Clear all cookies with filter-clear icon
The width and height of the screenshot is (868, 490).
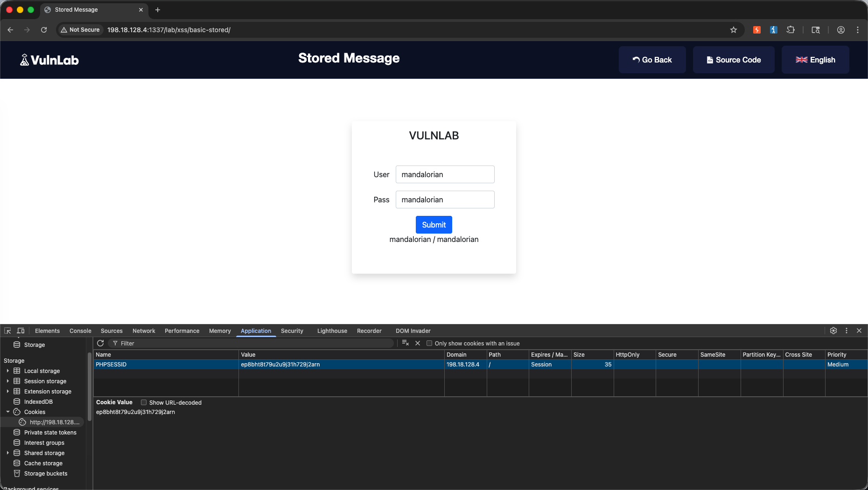pyautogui.click(x=405, y=343)
